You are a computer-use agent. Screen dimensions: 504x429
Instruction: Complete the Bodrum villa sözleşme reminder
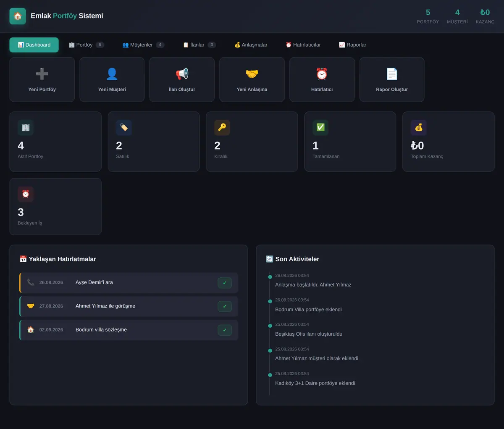pyautogui.click(x=225, y=330)
